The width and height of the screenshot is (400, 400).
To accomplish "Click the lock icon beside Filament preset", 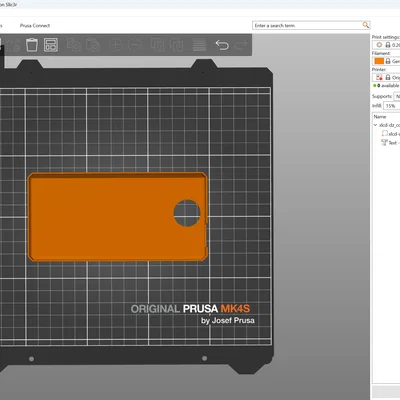I will [x=388, y=61].
